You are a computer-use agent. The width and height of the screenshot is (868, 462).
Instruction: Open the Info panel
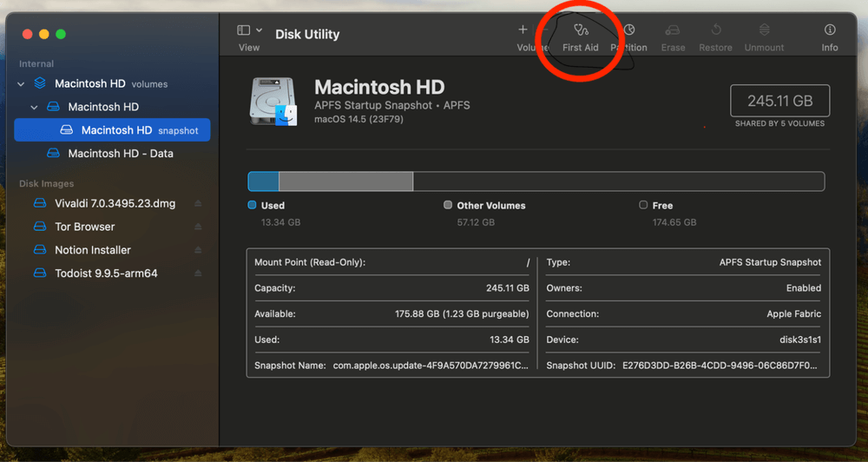click(830, 30)
